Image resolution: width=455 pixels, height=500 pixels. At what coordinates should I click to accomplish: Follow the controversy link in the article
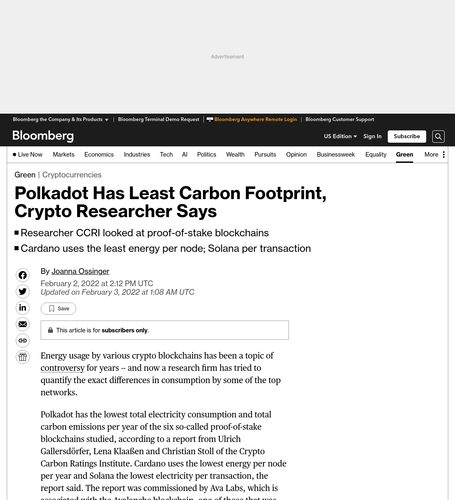pyautogui.click(x=62, y=368)
